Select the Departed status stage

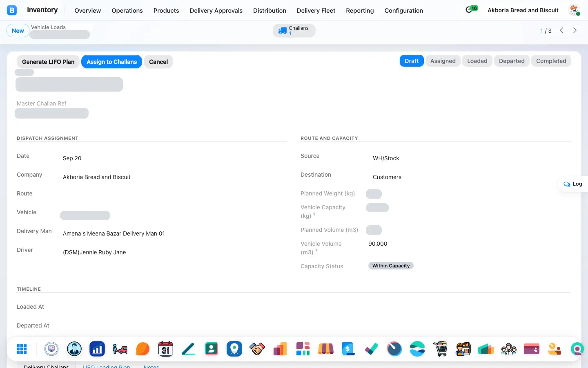coord(512,61)
